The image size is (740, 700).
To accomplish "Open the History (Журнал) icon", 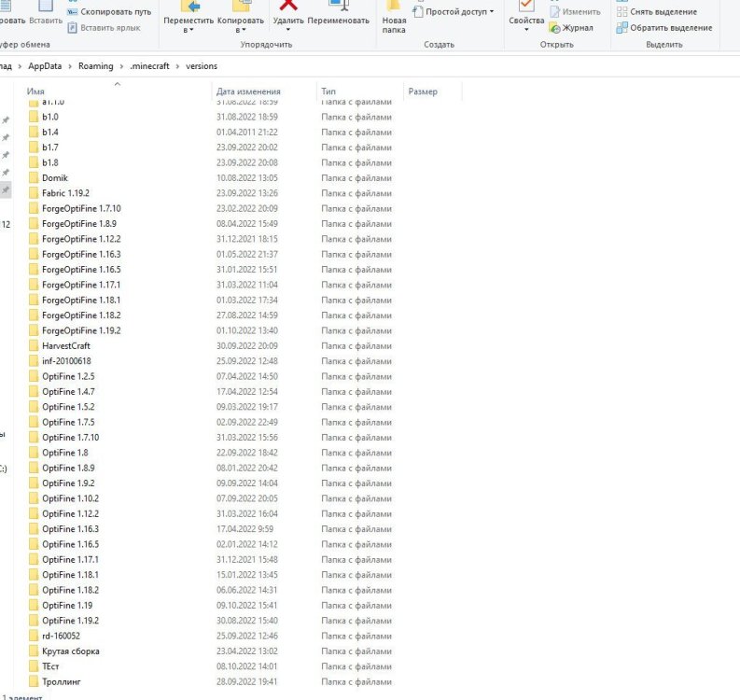I will click(x=555, y=28).
